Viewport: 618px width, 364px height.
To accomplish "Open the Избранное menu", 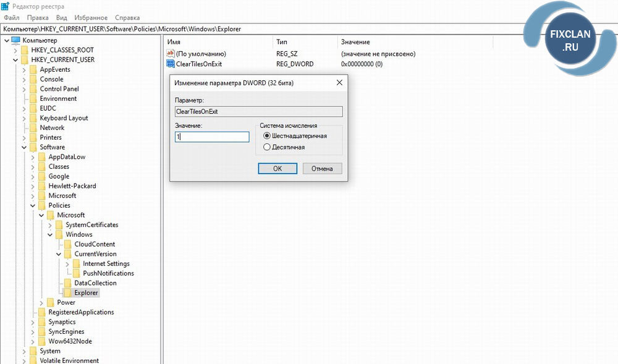I will coord(91,18).
